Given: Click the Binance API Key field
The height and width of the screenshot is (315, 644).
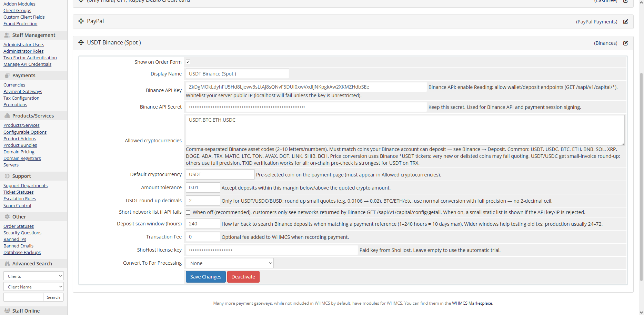Looking at the screenshot, I should (306, 87).
